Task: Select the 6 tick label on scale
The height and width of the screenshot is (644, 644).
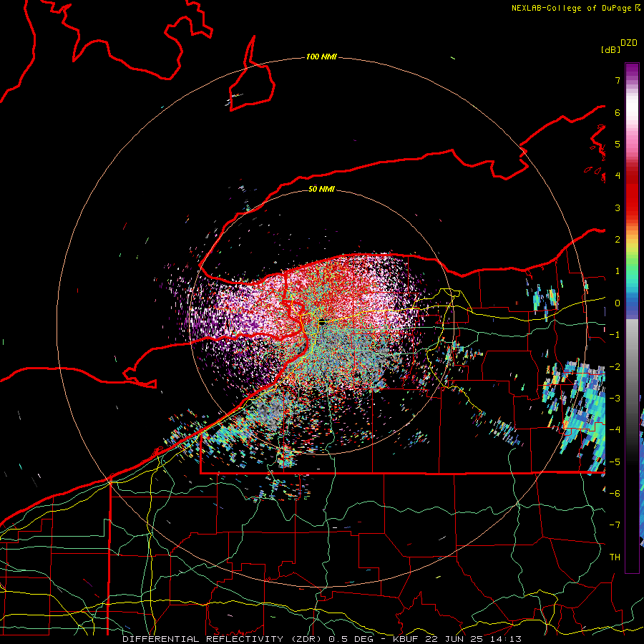Action: pos(618,112)
